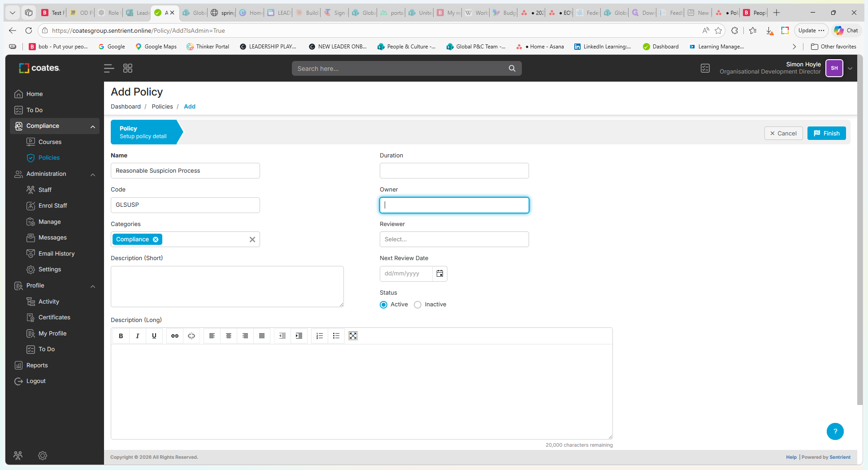This screenshot has width=868, height=470.
Task: Select the Policy setup step tab
Action: click(146, 132)
